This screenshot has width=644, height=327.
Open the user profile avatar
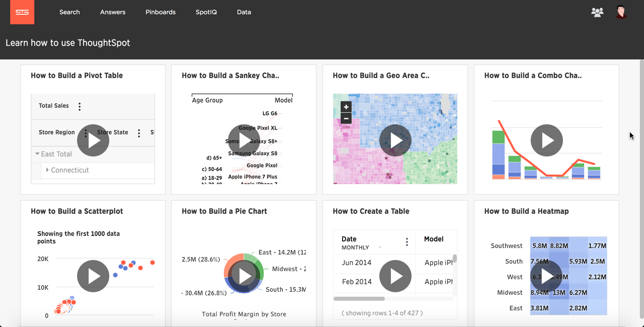tap(621, 12)
